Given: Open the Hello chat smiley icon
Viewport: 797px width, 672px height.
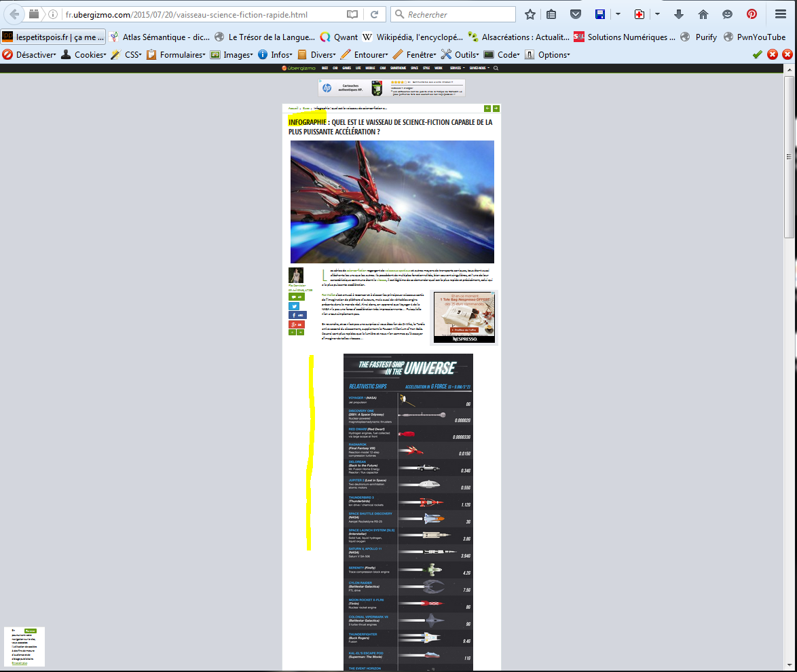Looking at the screenshot, I should click(727, 14).
